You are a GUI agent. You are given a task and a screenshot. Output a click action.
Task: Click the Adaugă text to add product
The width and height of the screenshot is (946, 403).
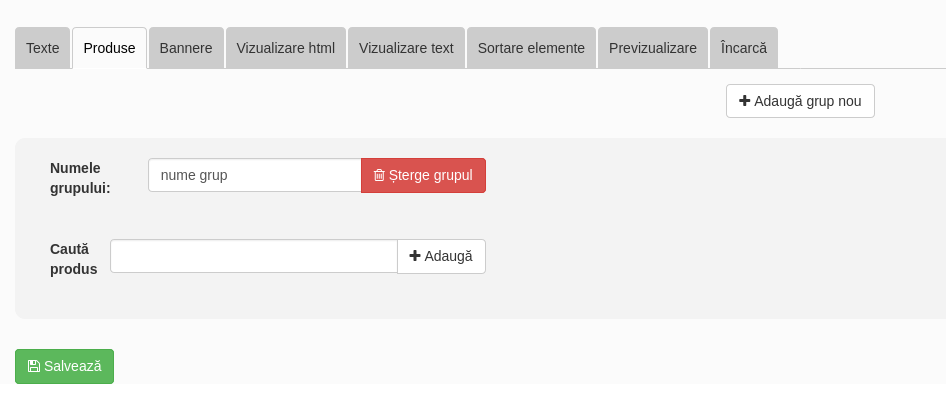(x=448, y=256)
